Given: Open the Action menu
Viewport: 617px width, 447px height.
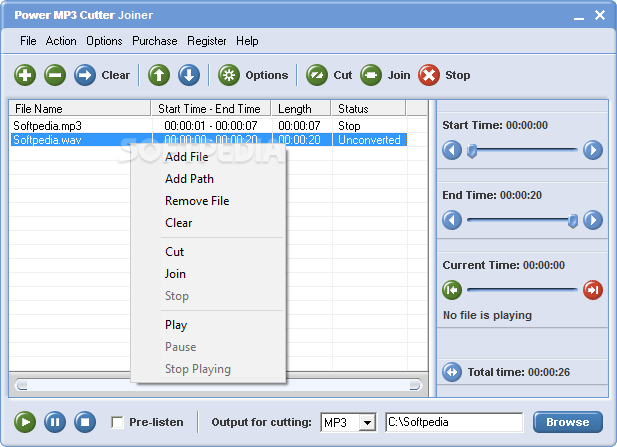Looking at the screenshot, I should click(x=61, y=41).
